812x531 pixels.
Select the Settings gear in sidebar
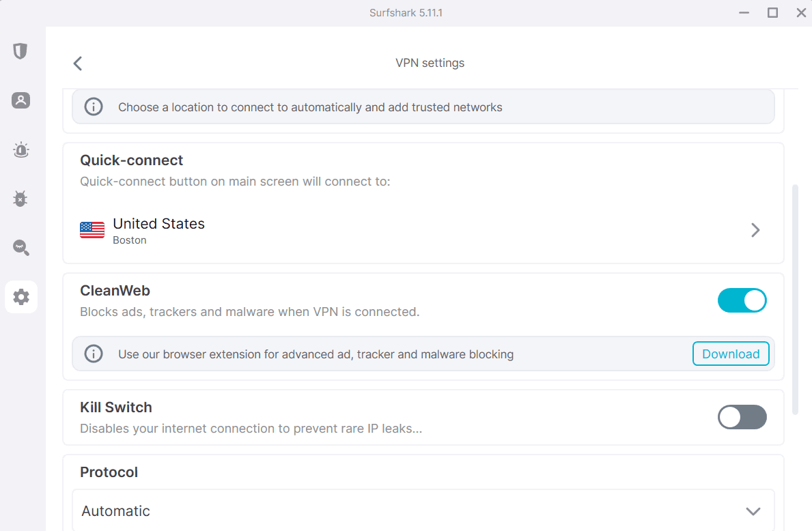pyautogui.click(x=21, y=297)
